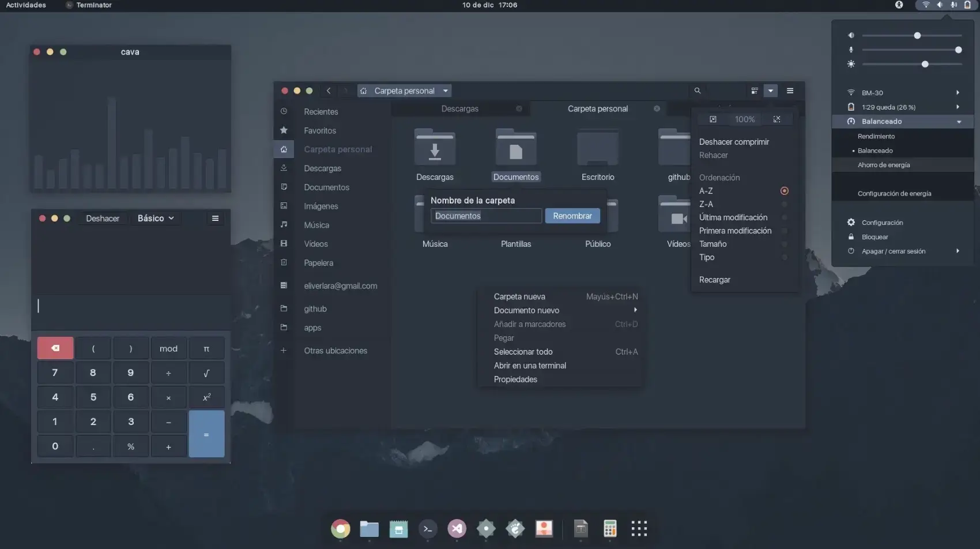Choose Carpeta nueva from context menu

[519, 296]
